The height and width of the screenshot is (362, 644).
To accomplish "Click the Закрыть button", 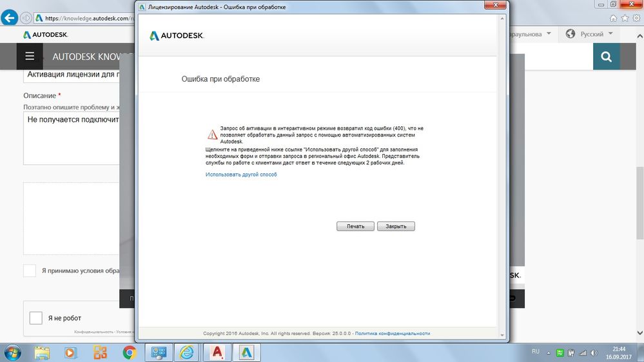I will [396, 226].
